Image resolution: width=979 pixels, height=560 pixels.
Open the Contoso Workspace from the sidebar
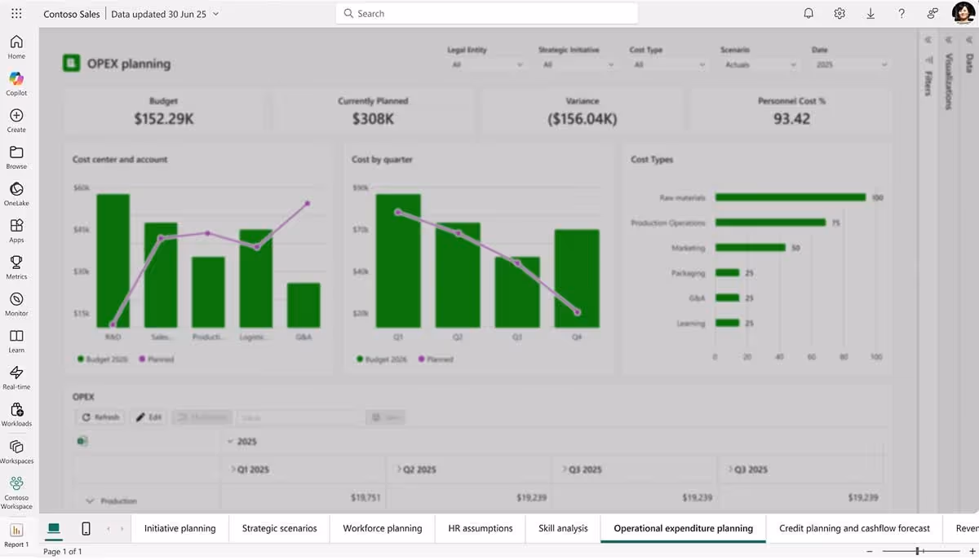click(x=16, y=489)
